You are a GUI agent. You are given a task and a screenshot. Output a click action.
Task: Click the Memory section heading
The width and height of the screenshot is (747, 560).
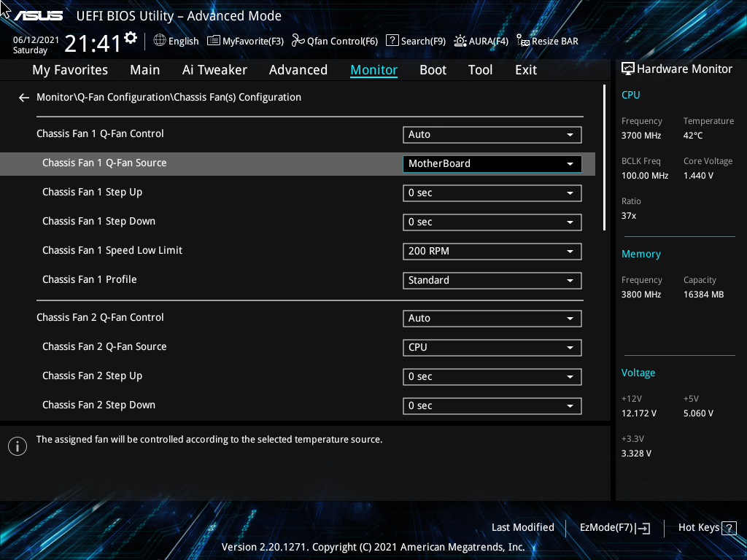(x=640, y=254)
